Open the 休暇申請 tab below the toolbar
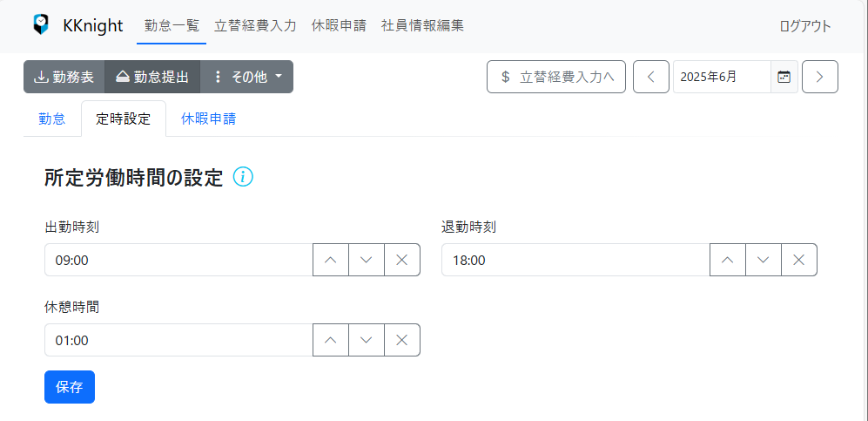This screenshot has height=421, width=868. click(x=209, y=119)
